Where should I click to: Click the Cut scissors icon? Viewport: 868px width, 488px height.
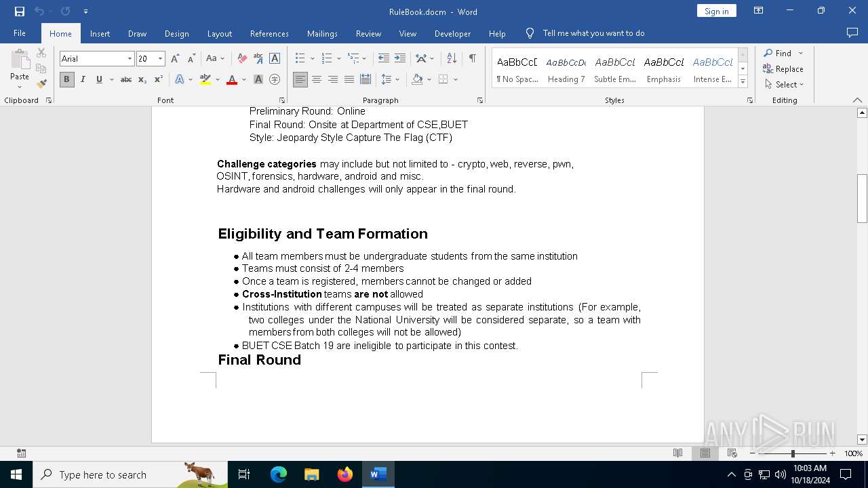click(41, 53)
